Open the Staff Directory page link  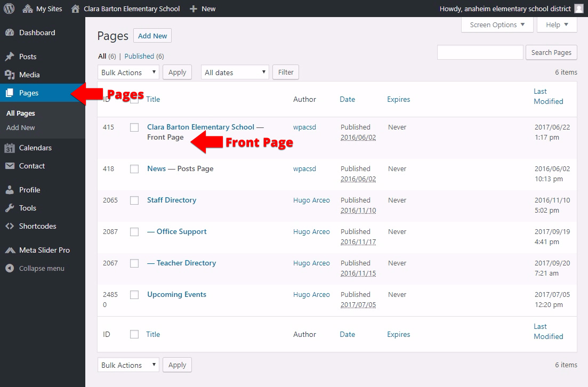(172, 200)
